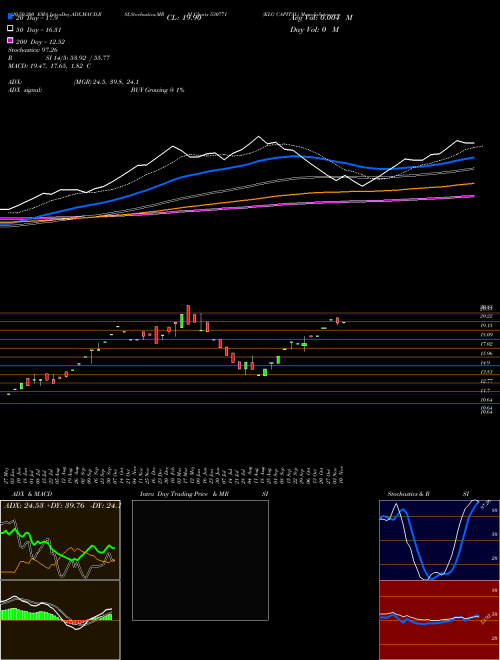
Task: Click the 'Day Vol: 0 M' text
Action: coord(314,29)
